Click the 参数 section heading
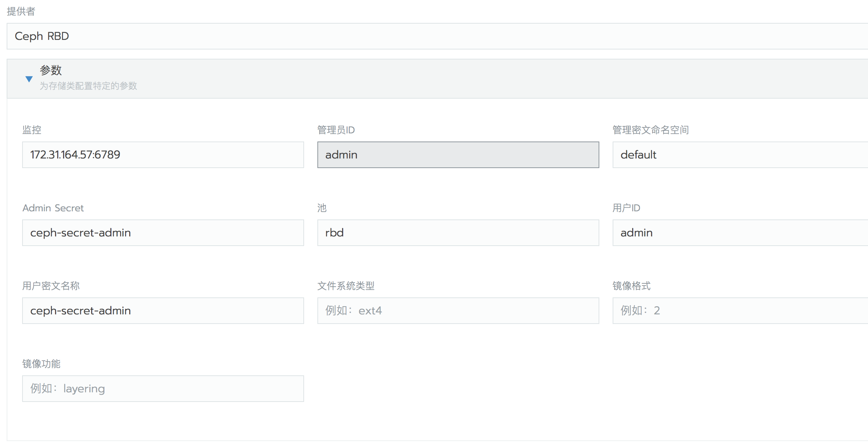 point(51,70)
